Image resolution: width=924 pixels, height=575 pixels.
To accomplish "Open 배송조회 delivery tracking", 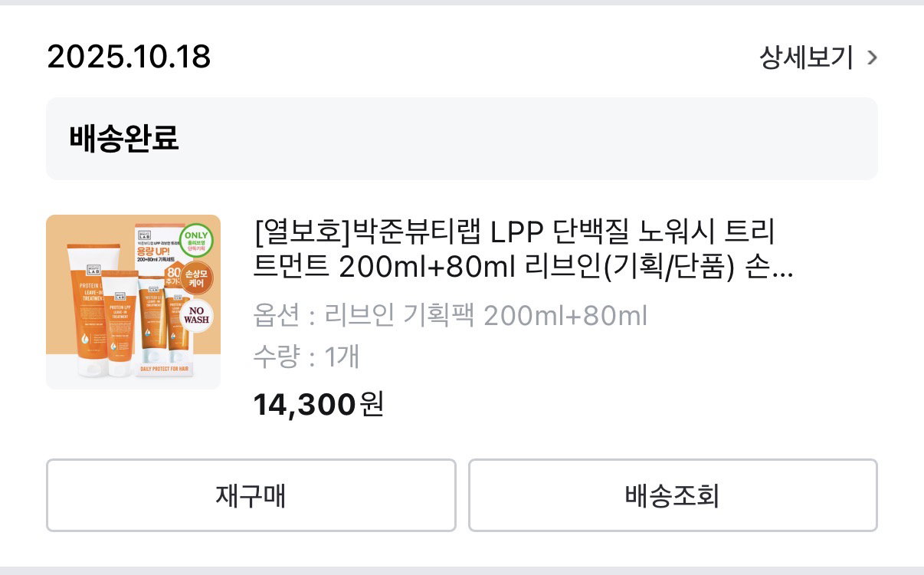I will pos(673,495).
